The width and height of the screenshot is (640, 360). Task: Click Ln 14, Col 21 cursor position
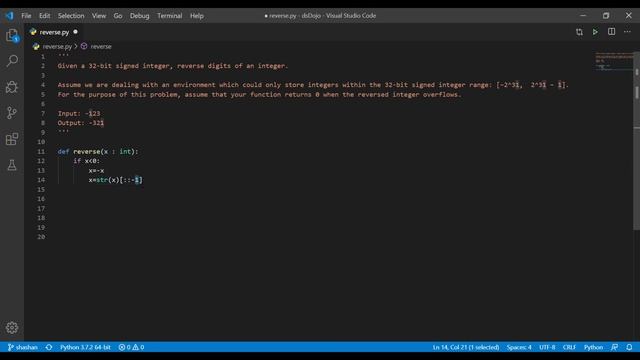click(x=466, y=347)
